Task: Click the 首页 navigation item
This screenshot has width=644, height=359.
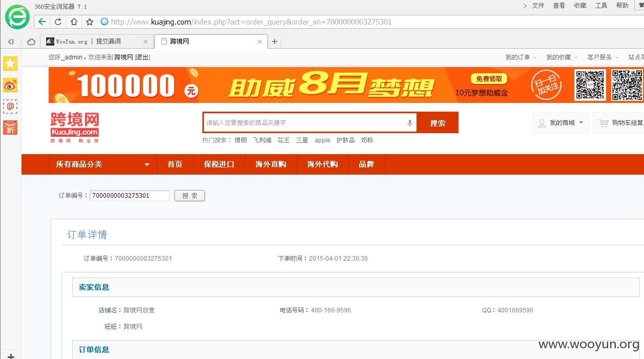Action: 175,164
